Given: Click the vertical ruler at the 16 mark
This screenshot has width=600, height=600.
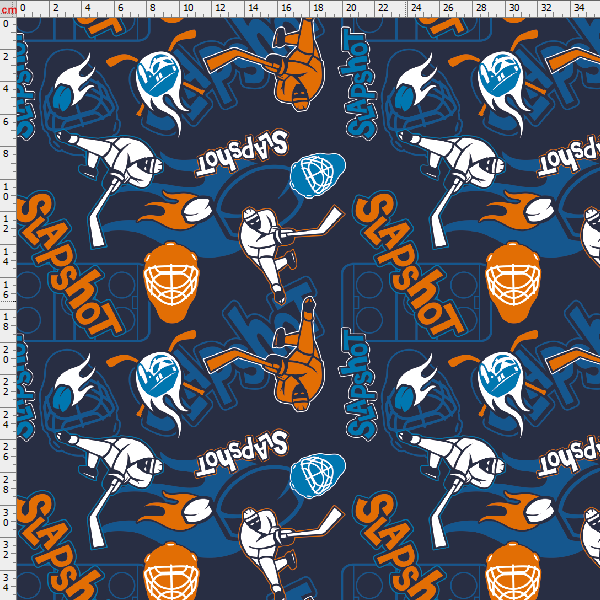Looking at the screenshot, I should click(5, 289).
